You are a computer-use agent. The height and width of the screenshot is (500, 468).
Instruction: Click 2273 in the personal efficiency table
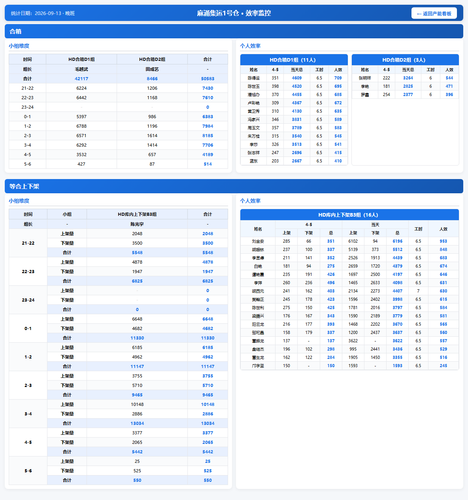375,291
